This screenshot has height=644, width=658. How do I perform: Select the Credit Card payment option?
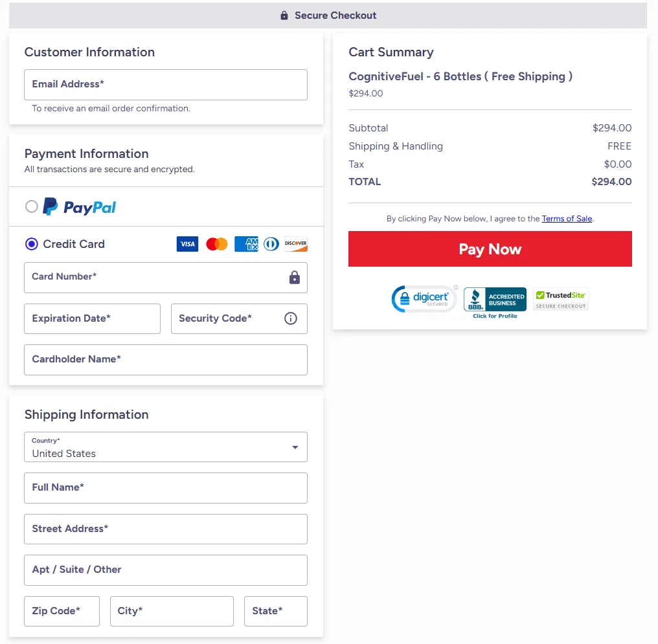pos(32,243)
